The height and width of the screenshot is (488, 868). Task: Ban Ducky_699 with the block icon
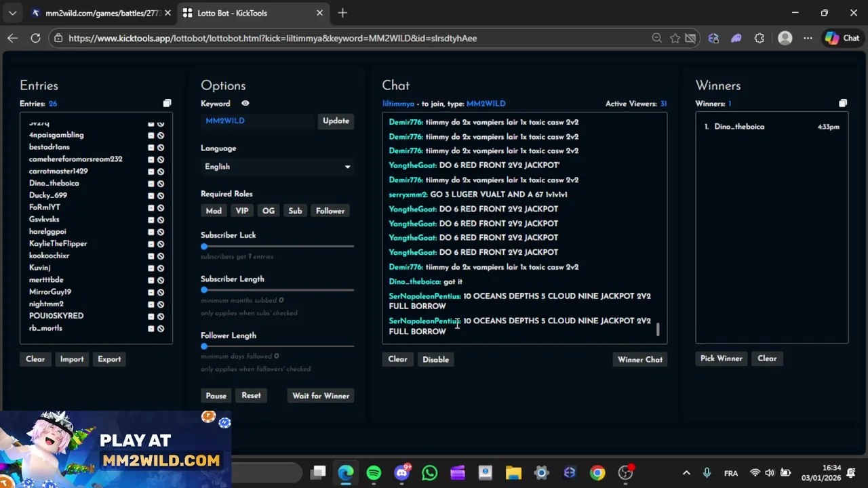161,196
